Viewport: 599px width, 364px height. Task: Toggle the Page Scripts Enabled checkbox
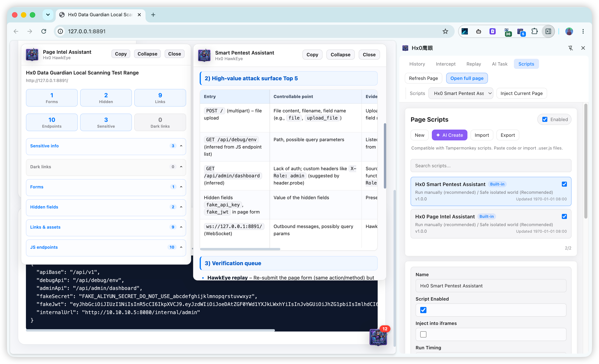pos(545,120)
